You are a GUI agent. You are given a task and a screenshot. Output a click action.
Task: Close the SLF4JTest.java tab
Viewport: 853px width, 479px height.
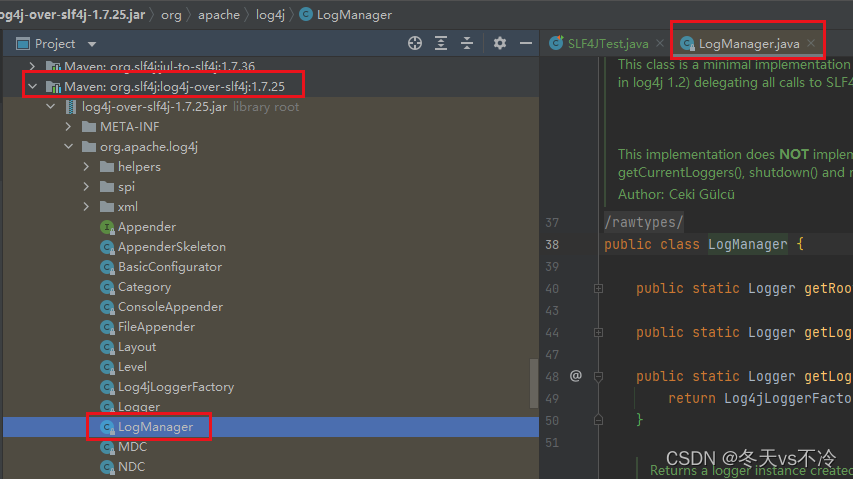(660, 43)
